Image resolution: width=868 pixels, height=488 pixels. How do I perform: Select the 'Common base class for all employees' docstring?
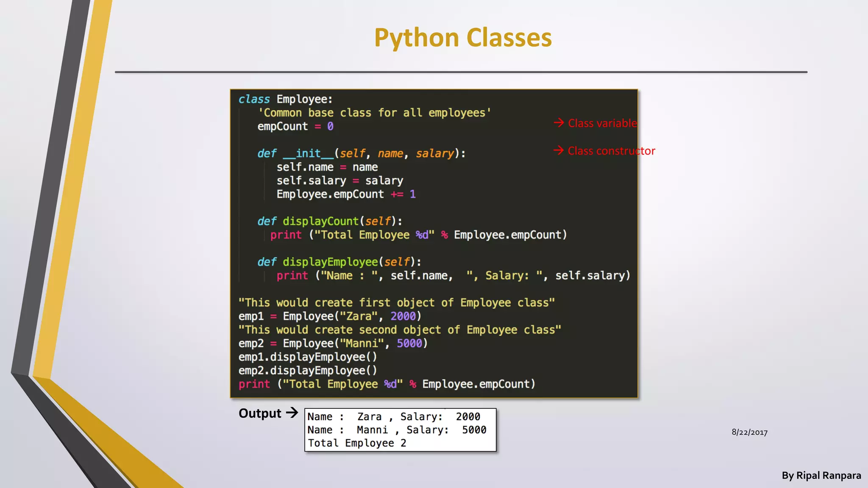374,113
